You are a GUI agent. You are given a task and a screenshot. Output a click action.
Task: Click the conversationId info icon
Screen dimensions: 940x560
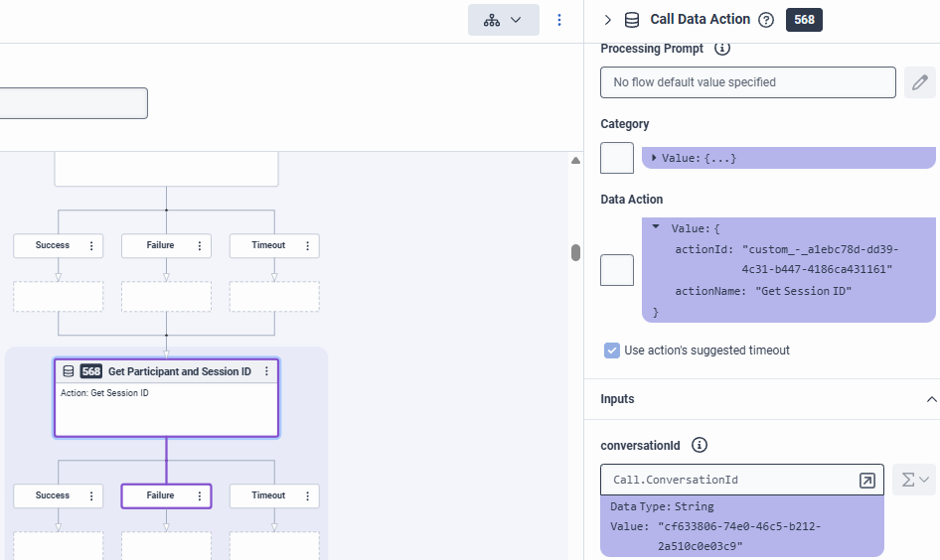point(700,445)
